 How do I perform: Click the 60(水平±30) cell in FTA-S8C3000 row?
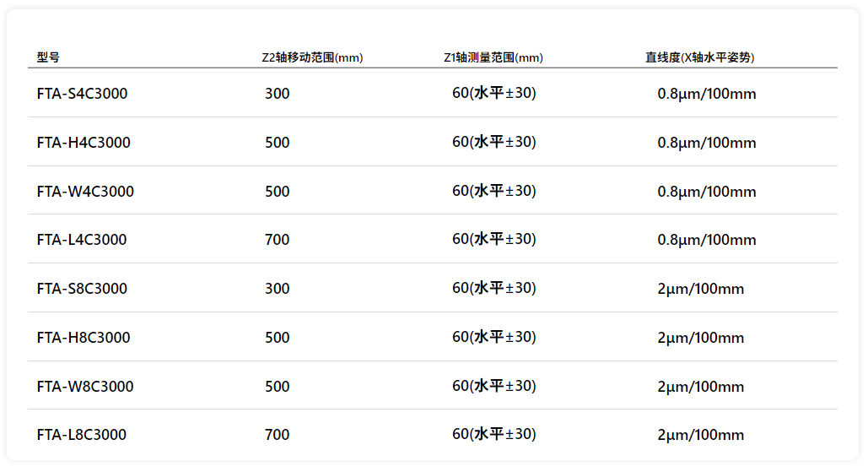click(x=493, y=288)
